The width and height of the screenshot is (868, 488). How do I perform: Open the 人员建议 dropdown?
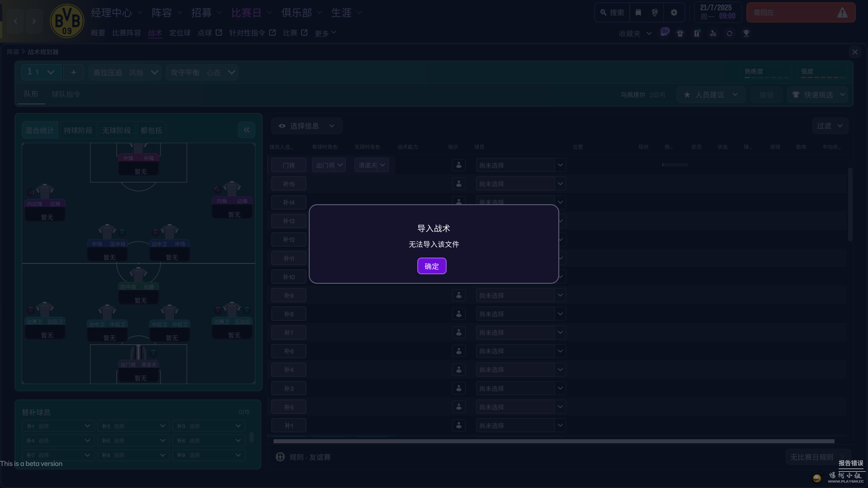click(711, 95)
